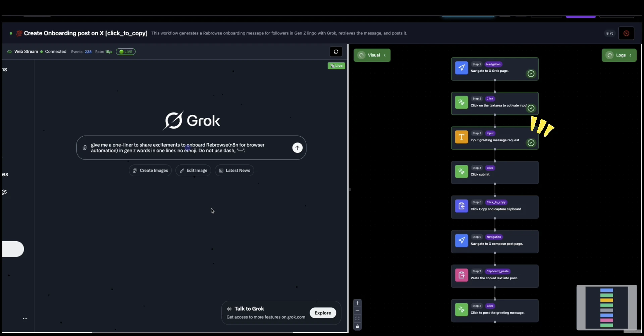
Task: Click the Grok submit arrow button
Action: tap(297, 148)
